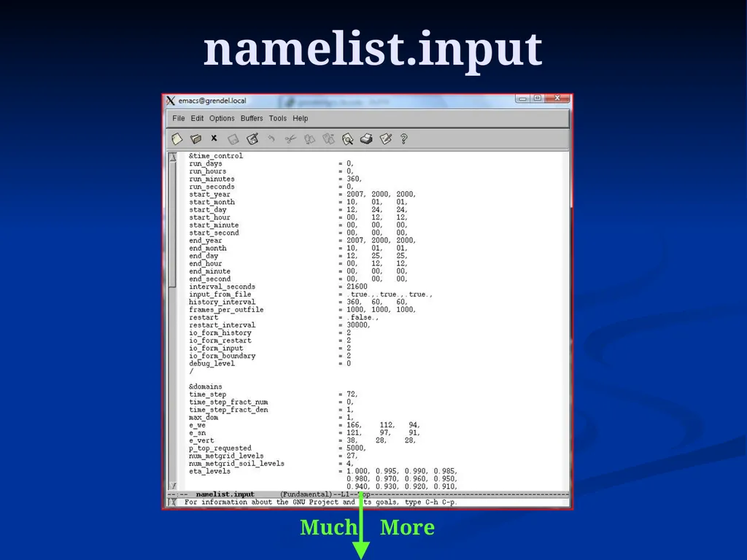Click the max_dom parameter
The width and height of the screenshot is (747, 560).
tap(204, 417)
